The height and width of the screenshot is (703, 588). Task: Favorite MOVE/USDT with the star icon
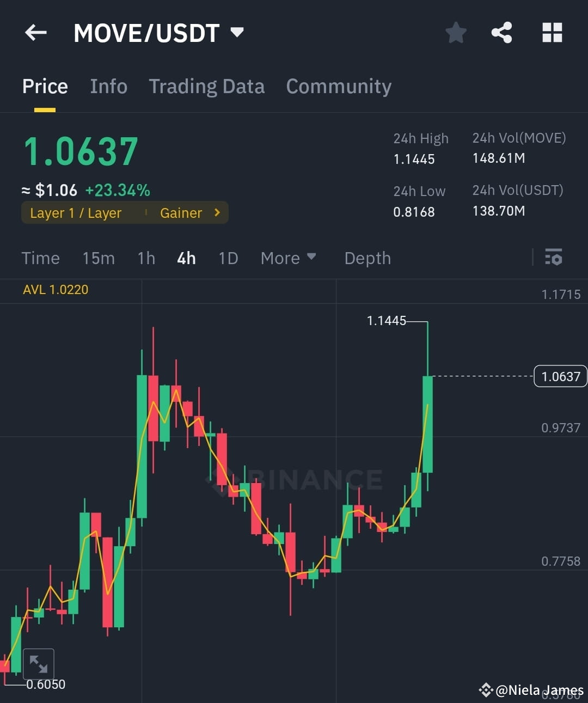click(x=456, y=32)
